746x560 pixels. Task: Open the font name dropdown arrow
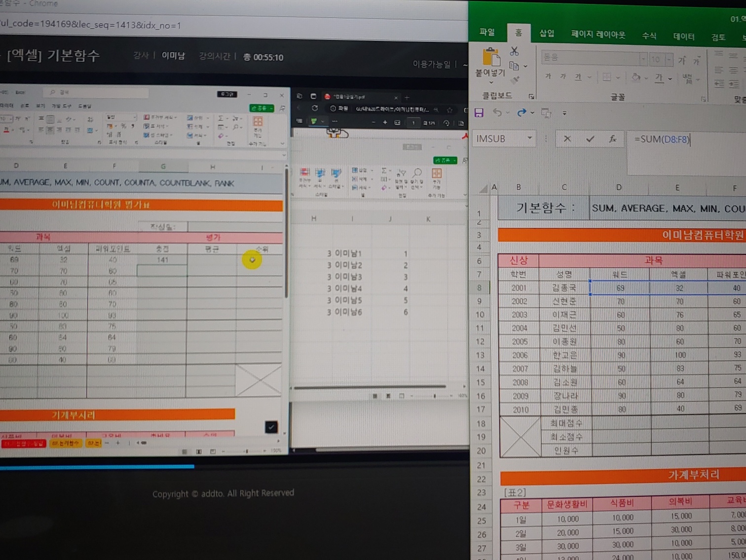(642, 59)
